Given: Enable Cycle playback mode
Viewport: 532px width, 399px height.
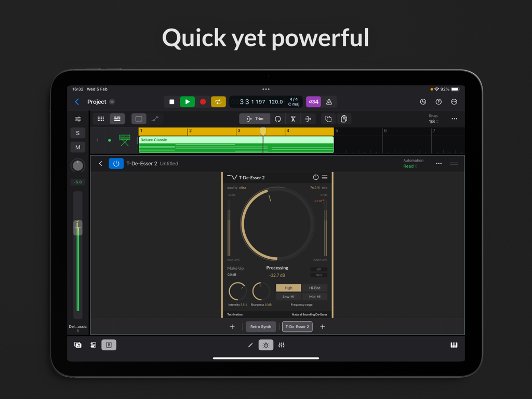Looking at the screenshot, I should pos(218,102).
